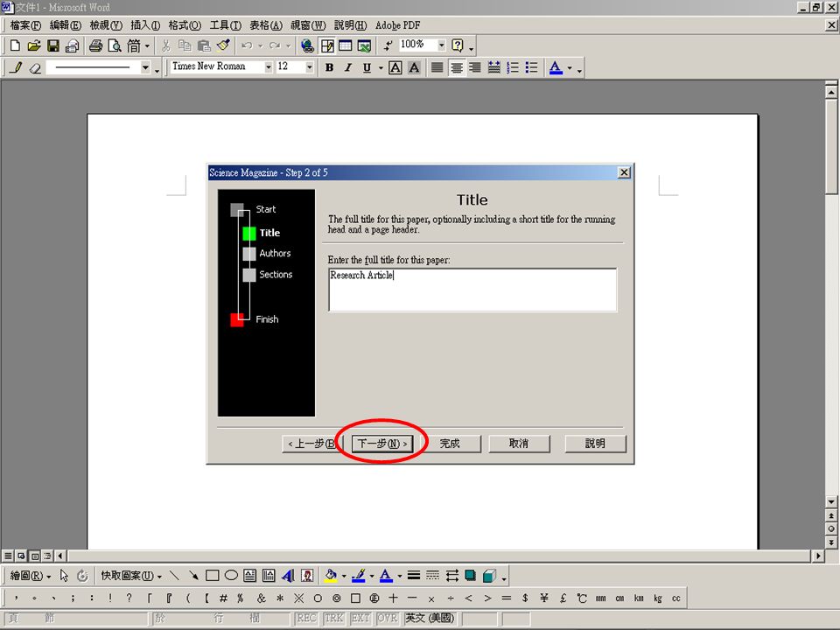840x630 pixels.
Task: Click the 取消 cancel button
Action: [519, 444]
